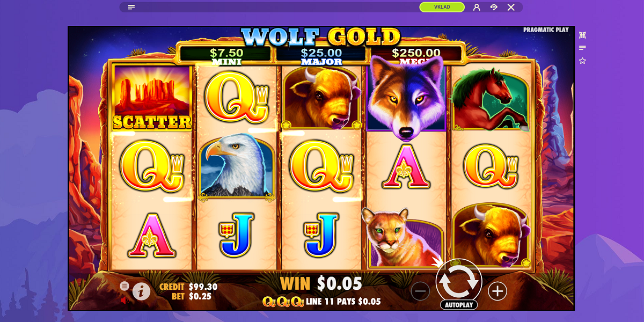Click the MINI jackpot $7.50 display
Image resolution: width=644 pixels, height=322 pixels.
226,55
